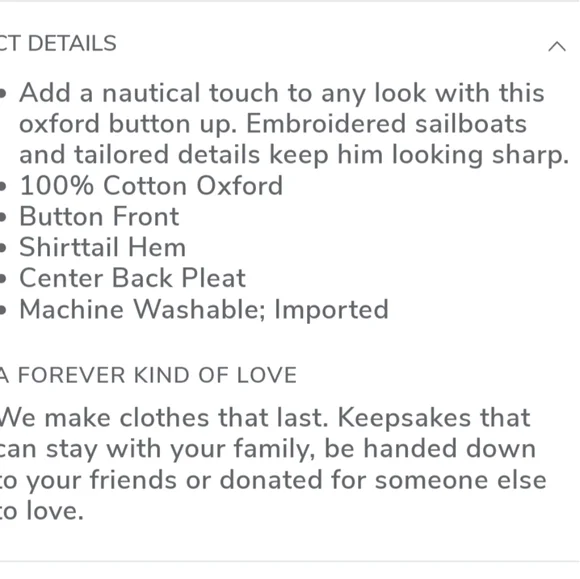Click the final 'to love.' text line
The width and height of the screenshot is (580, 579).
[41, 511]
